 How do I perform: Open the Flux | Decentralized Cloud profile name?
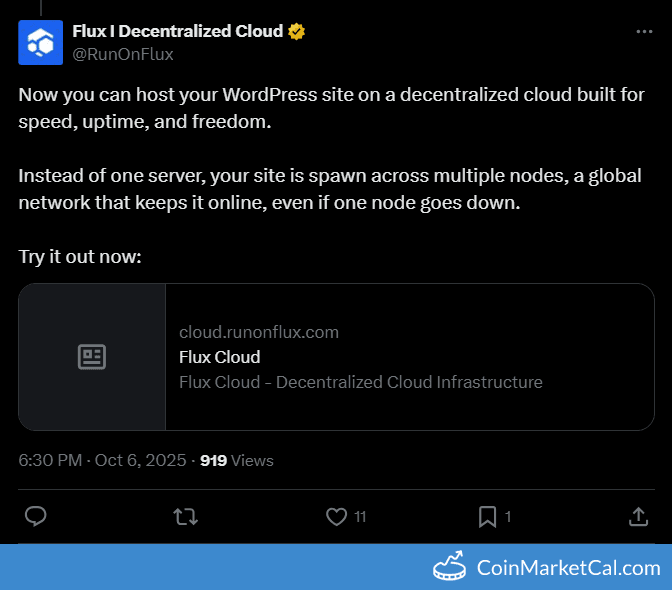178,31
